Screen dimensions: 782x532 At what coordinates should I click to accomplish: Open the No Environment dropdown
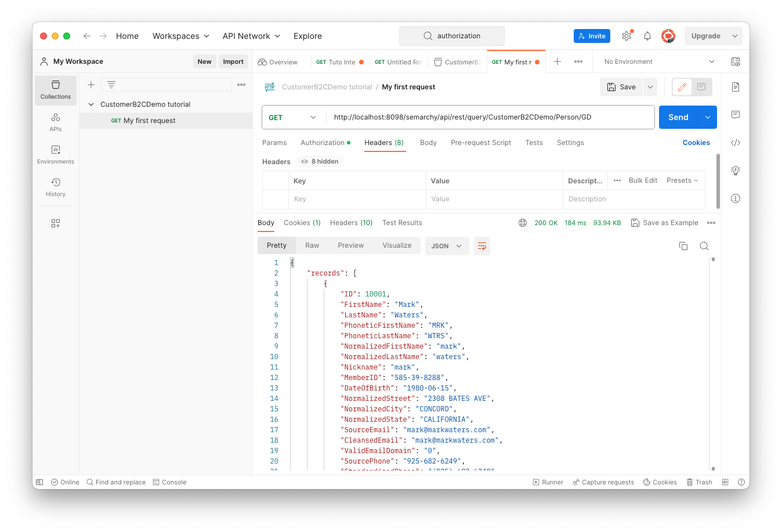tap(658, 61)
